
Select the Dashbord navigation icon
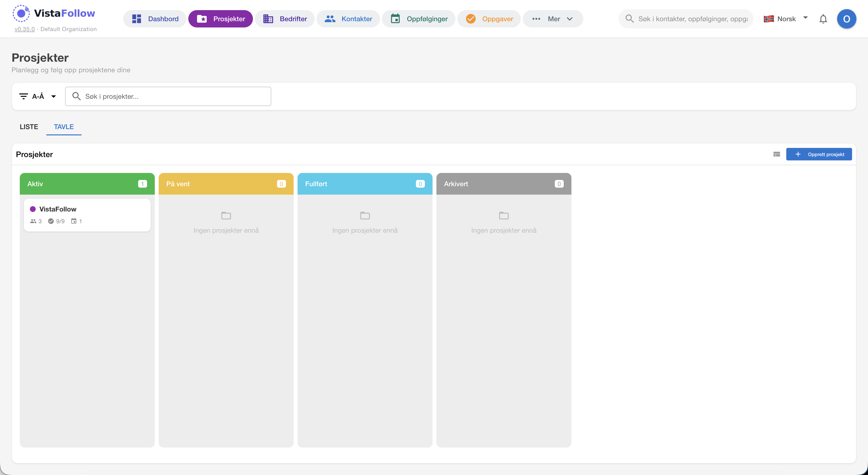coord(137,19)
